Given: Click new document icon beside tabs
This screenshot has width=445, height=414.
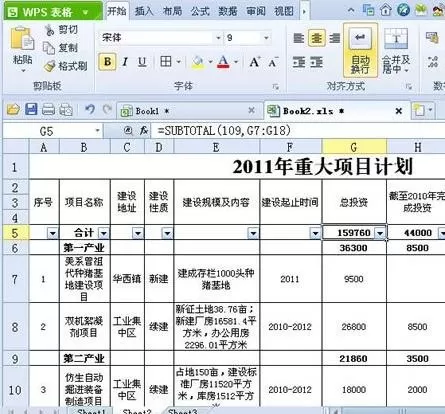Looking at the screenshot, I should (419, 110).
